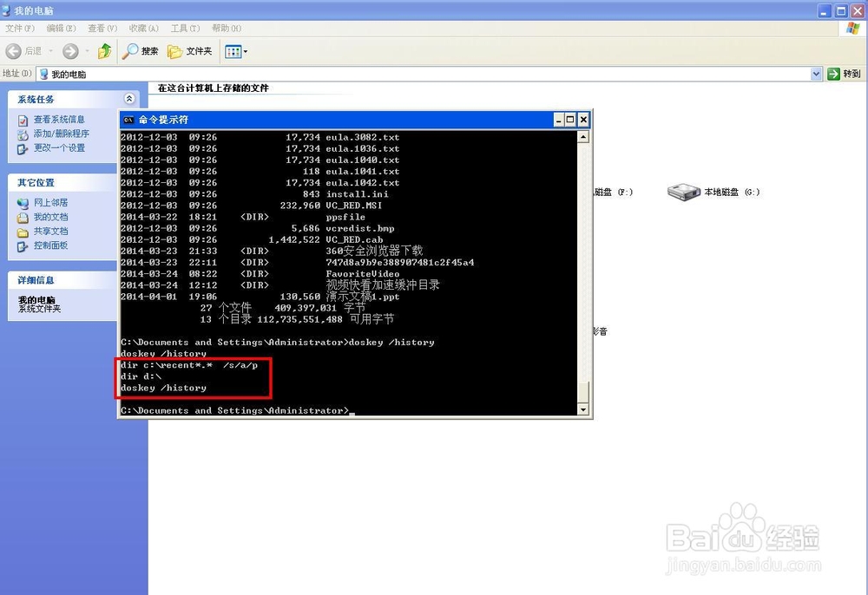
Task: Toggle the 文件夹 folders pane button
Action: pos(190,51)
